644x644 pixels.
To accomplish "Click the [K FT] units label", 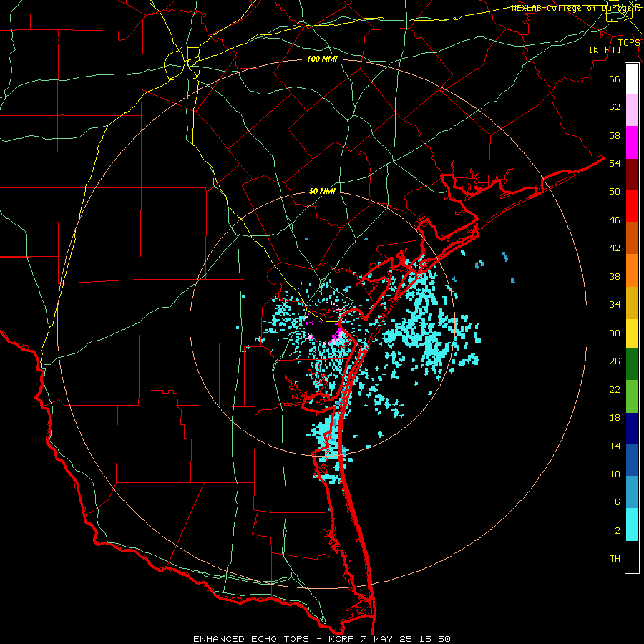I will pos(605,49).
